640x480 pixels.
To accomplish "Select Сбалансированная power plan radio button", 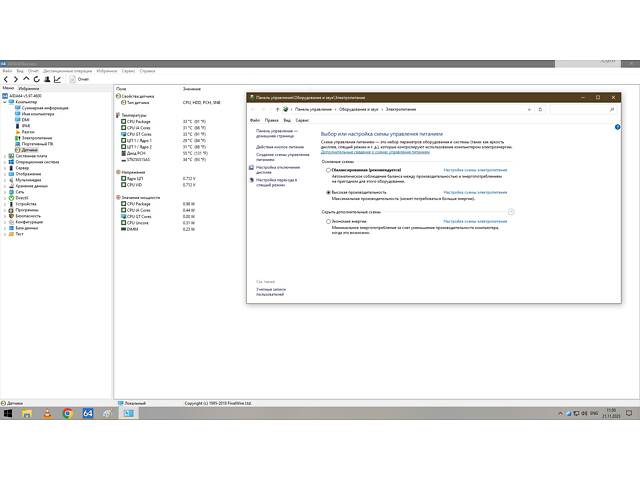I will coord(328,170).
